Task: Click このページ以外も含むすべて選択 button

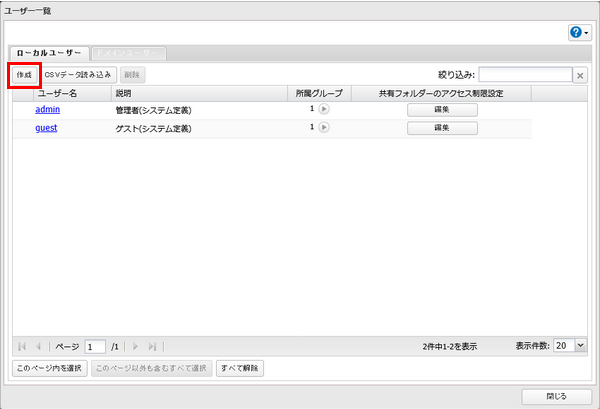Action: pos(152,368)
